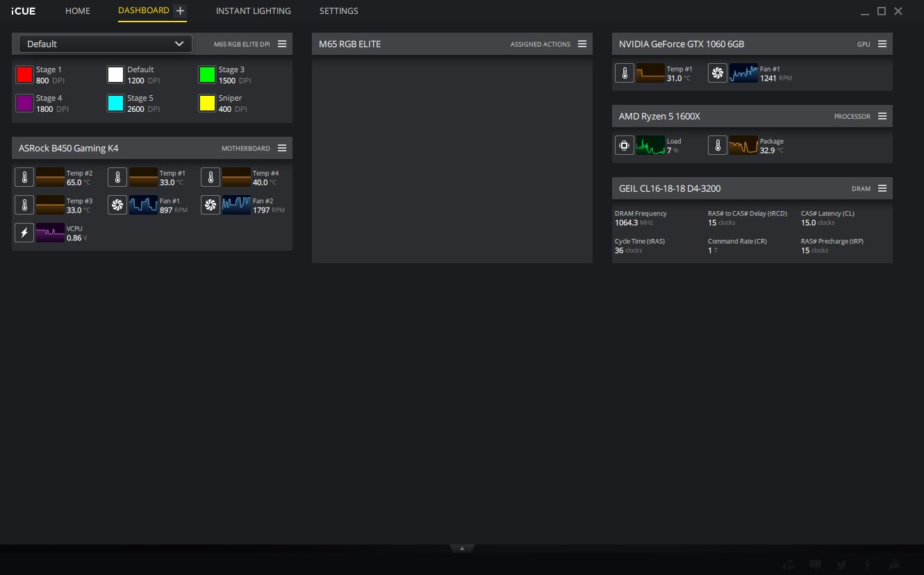Click the processor Load chip icon

pos(625,145)
